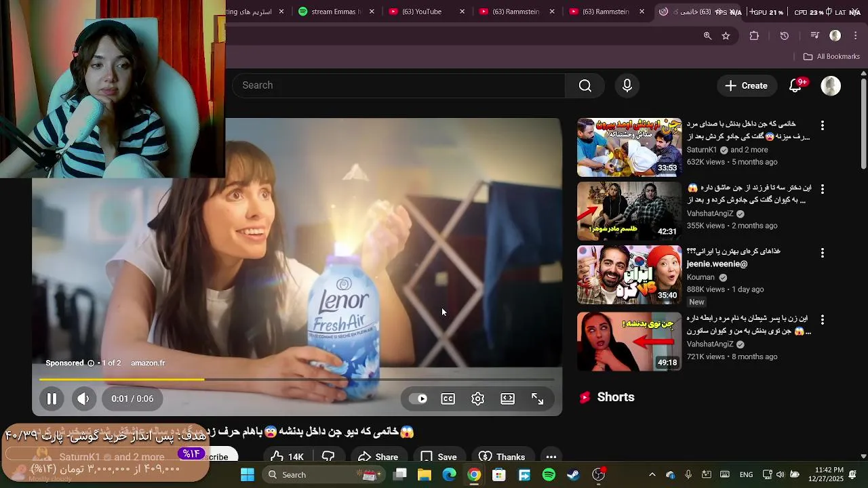The height and width of the screenshot is (488, 868).
Task: Open File Explorer from the taskbar
Action: point(425,474)
